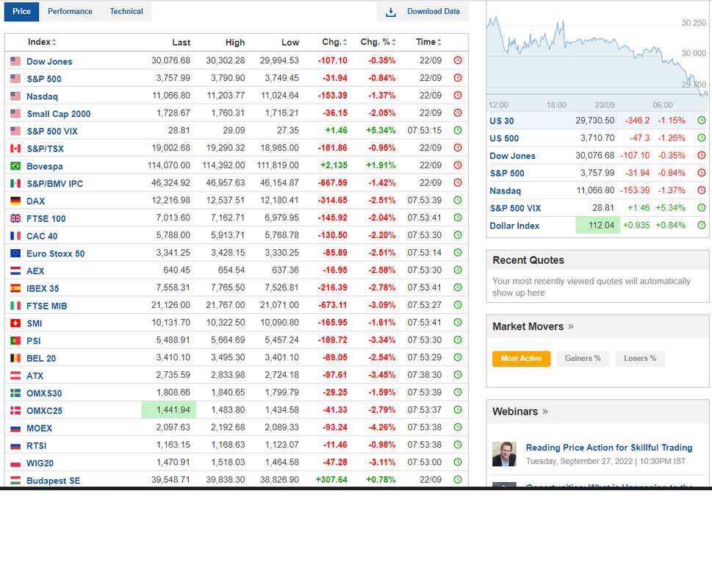Expand Market Movers via double chevron
Viewport: 712px width, 588px height.
(571, 326)
